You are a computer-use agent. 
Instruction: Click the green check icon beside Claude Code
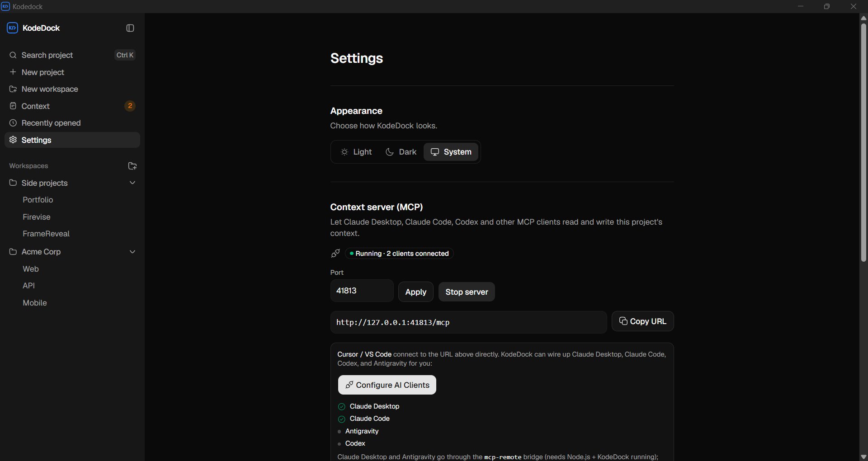(x=342, y=419)
